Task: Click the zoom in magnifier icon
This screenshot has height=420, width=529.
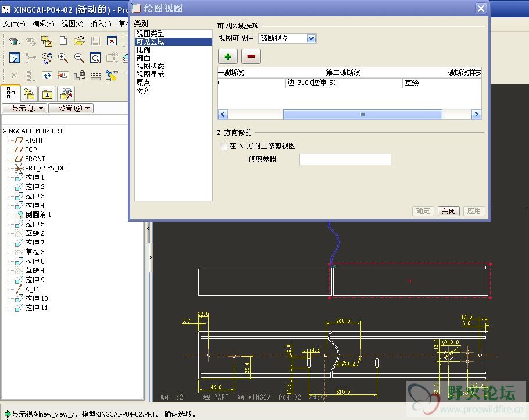Action: point(63,58)
